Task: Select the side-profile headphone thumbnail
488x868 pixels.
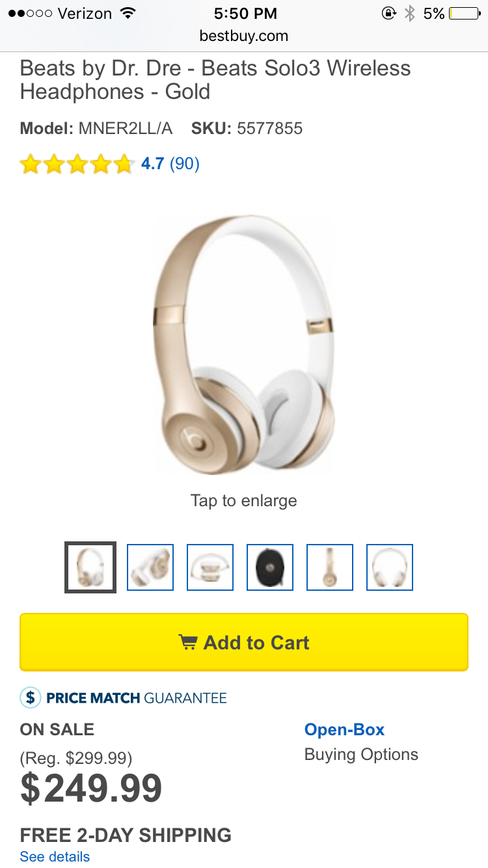Action: coord(330,567)
